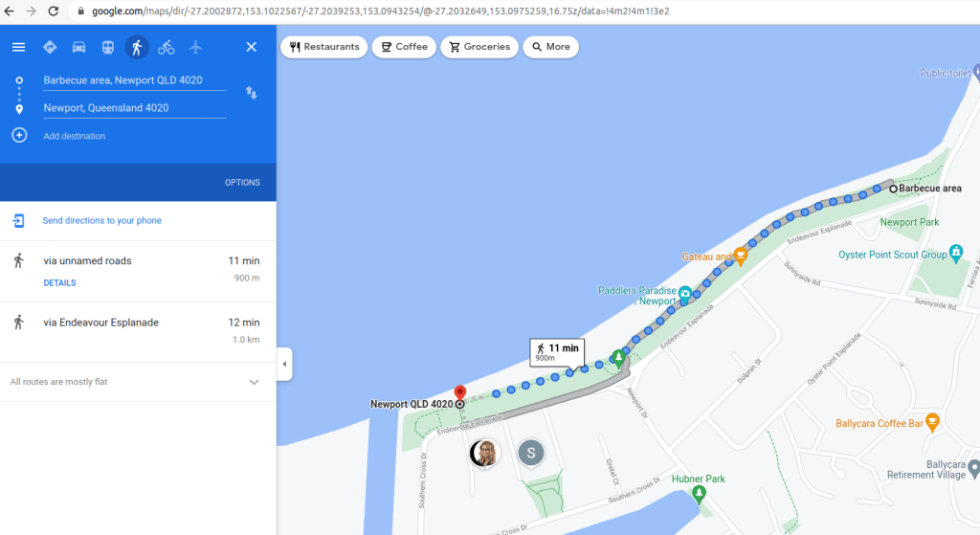Swap starting point and destination
Screen dimensions: 980x535
[x=251, y=93]
